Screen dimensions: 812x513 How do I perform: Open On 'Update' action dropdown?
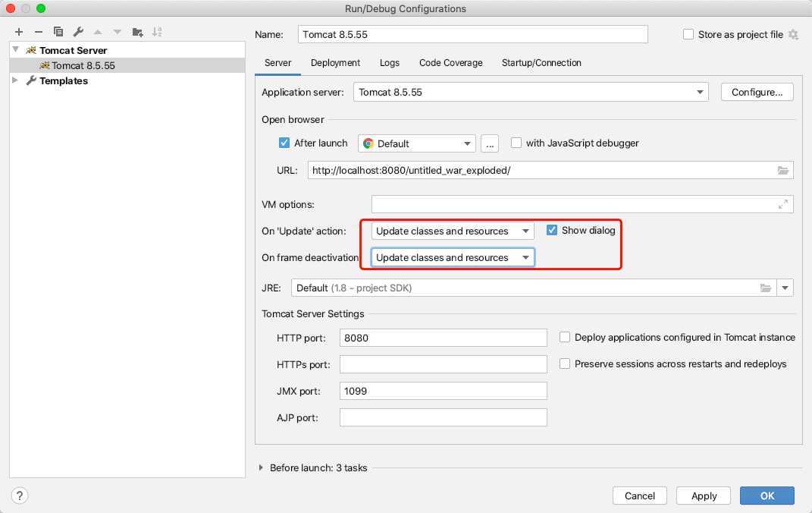tap(452, 231)
